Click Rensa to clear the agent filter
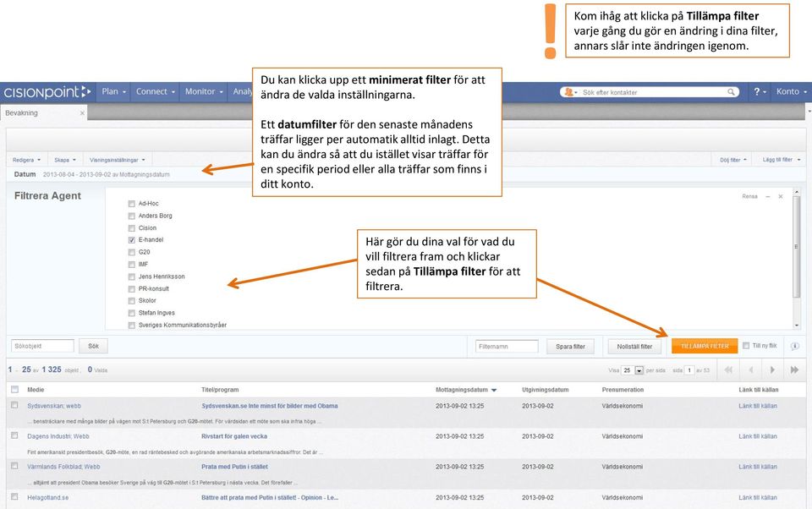This screenshot has height=509, width=812. click(749, 197)
